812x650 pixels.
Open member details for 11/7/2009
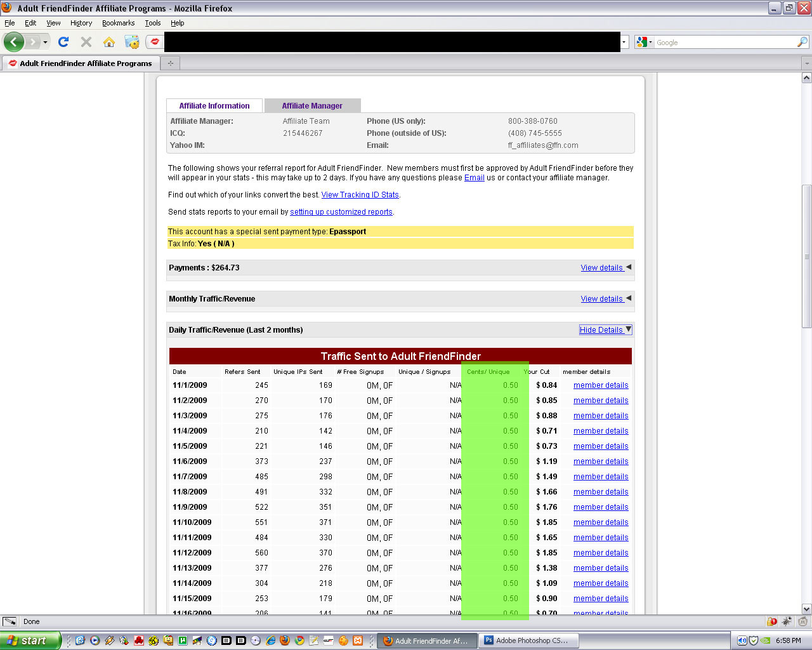click(601, 477)
